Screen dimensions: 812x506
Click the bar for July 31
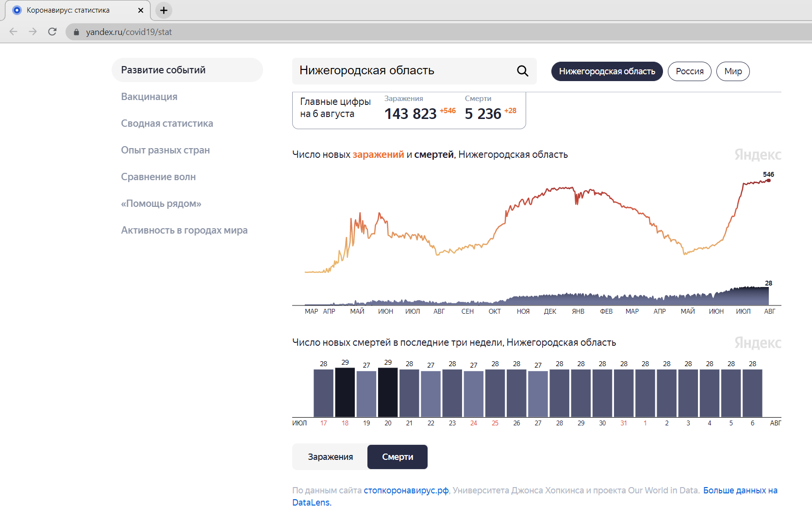click(624, 393)
